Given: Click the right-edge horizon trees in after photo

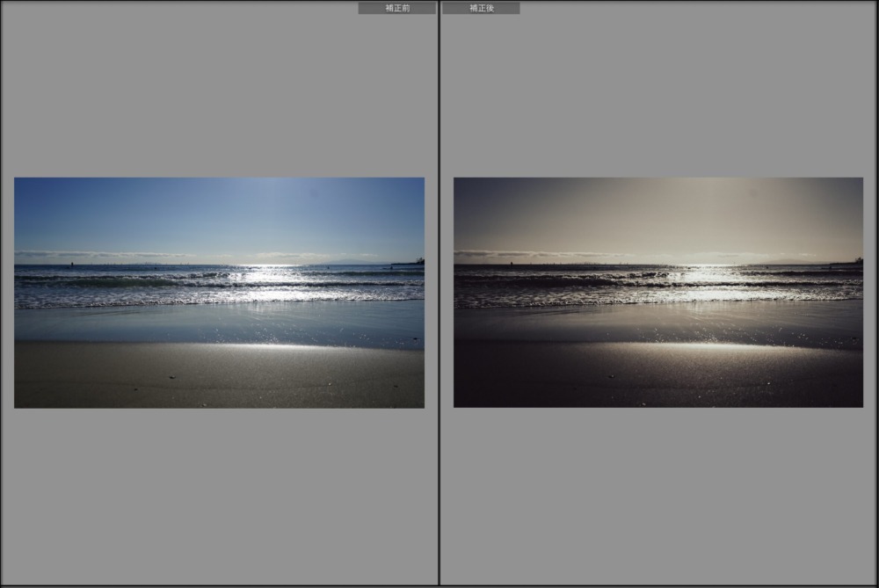Looking at the screenshot, I should point(857,261).
